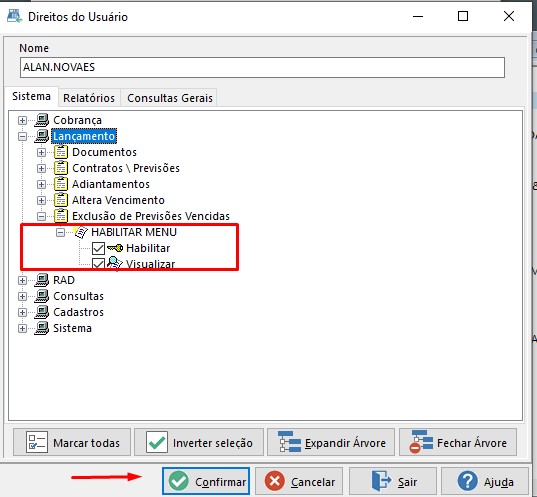Image resolution: width=537 pixels, height=497 pixels.
Task: Select the RAD tree label
Action: [64, 280]
